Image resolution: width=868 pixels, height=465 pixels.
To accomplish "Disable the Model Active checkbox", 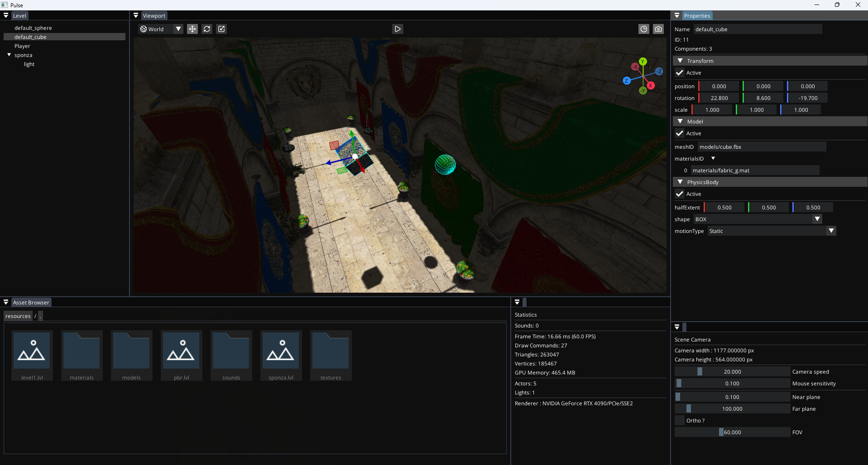I will click(680, 133).
